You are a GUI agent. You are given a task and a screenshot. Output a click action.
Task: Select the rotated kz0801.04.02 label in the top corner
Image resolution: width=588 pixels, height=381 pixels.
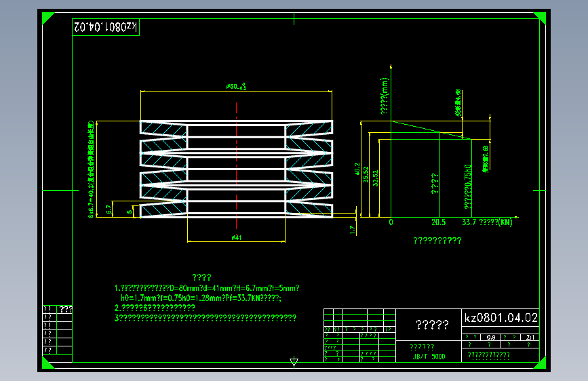pos(106,27)
